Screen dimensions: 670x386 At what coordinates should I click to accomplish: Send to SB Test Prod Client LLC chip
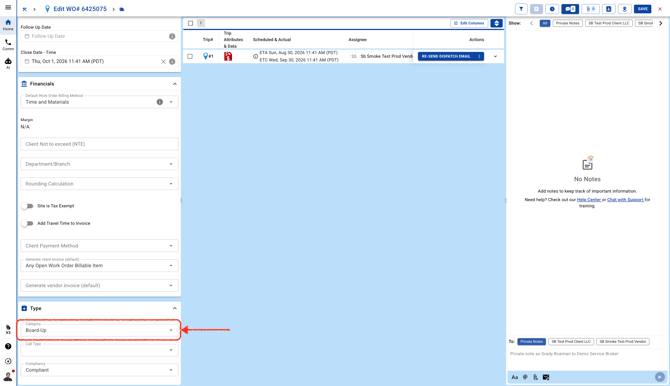[571, 342]
